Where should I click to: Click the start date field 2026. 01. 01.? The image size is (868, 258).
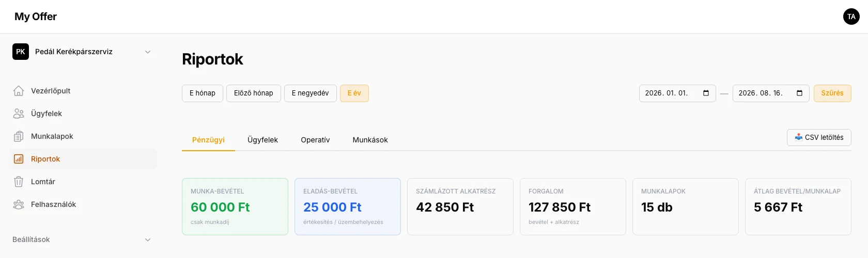(x=677, y=93)
